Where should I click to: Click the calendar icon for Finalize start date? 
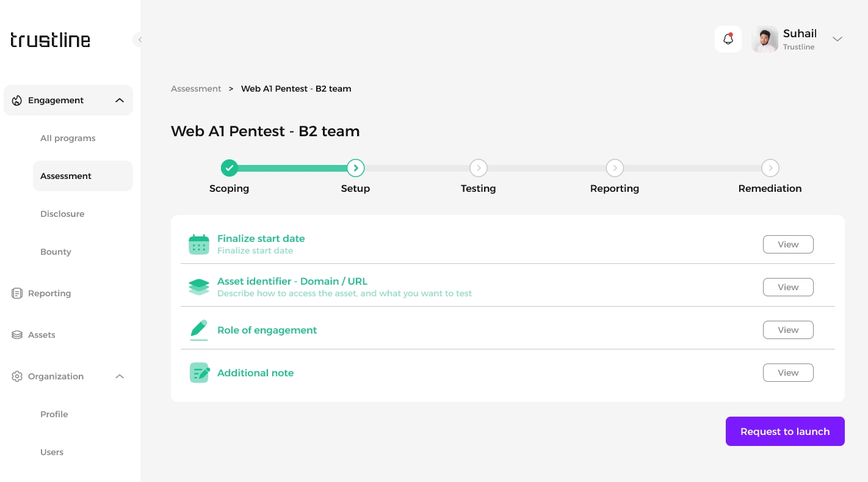click(199, 244)
